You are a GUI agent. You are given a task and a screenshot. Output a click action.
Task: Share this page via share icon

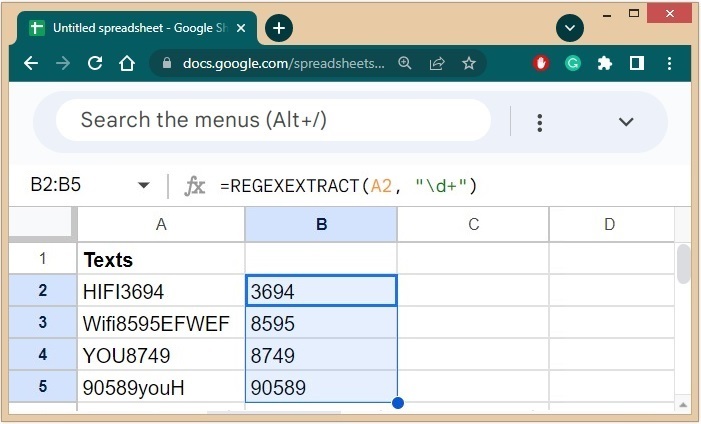pos(437,63)
